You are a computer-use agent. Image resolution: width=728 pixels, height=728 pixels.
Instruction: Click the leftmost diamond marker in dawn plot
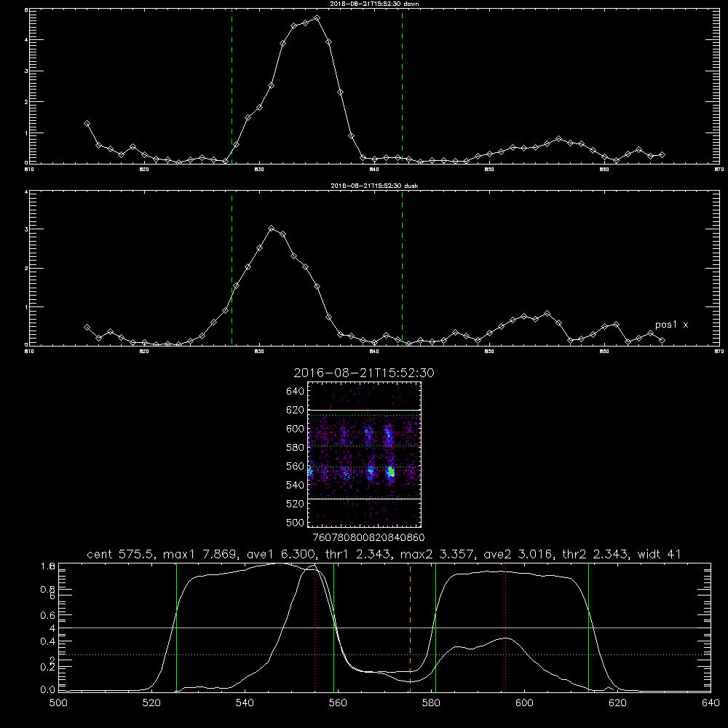tap(87, 124)
